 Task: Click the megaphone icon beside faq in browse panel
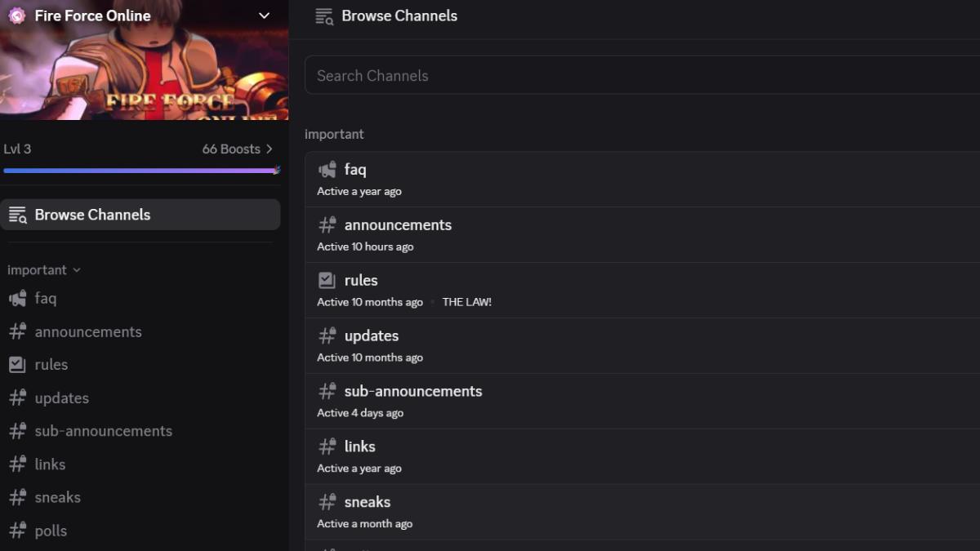[326, 169]
